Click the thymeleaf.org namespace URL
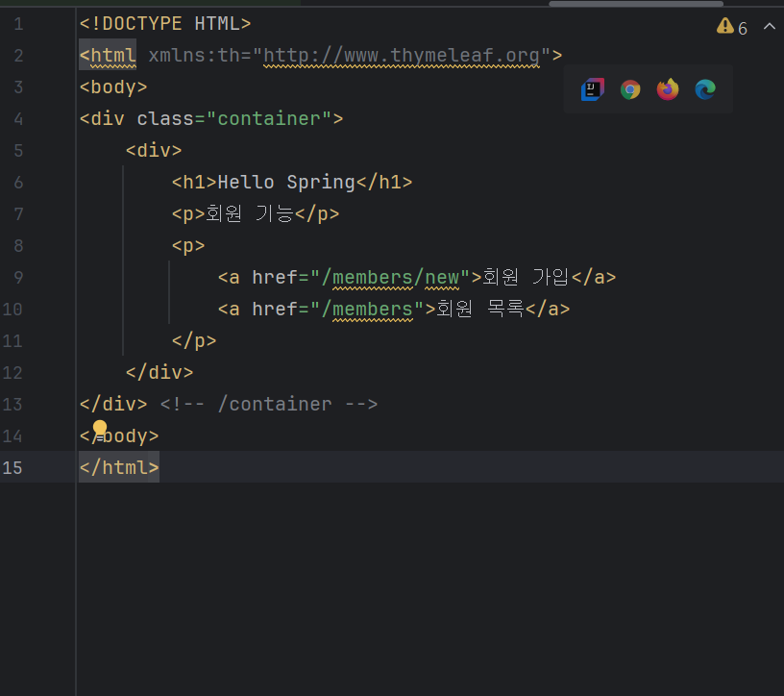 tap(402, 56)
